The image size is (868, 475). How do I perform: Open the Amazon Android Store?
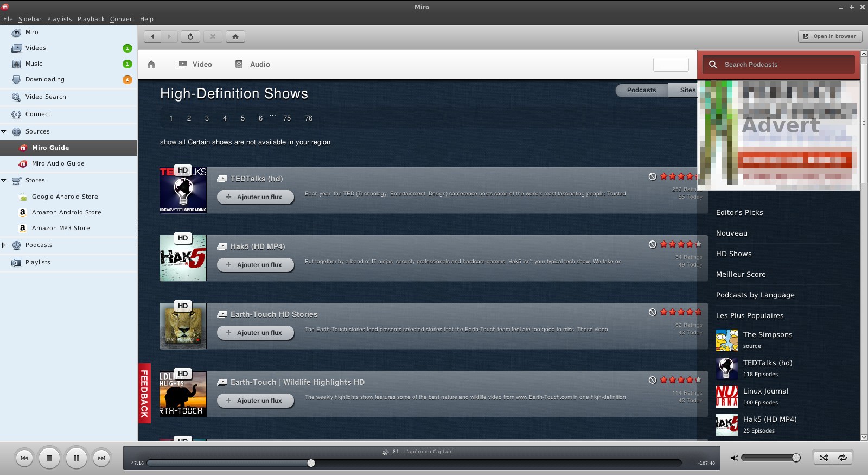[68, 212]
